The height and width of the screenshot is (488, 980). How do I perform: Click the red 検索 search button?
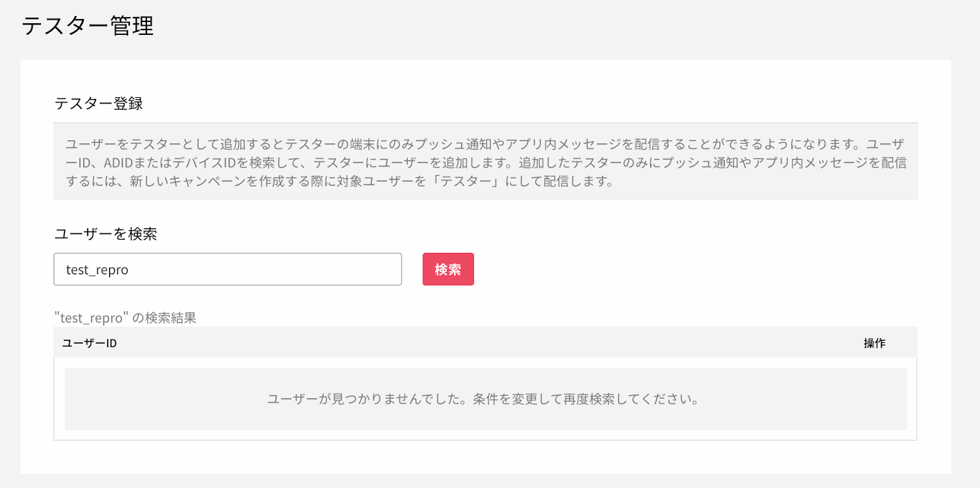pos(448,269)
